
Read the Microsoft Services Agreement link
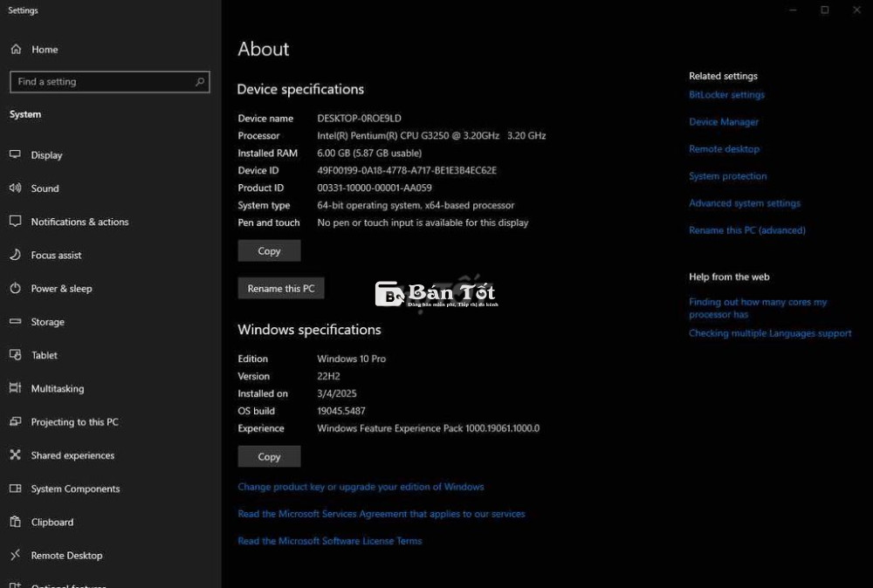[x=382, y=514]
